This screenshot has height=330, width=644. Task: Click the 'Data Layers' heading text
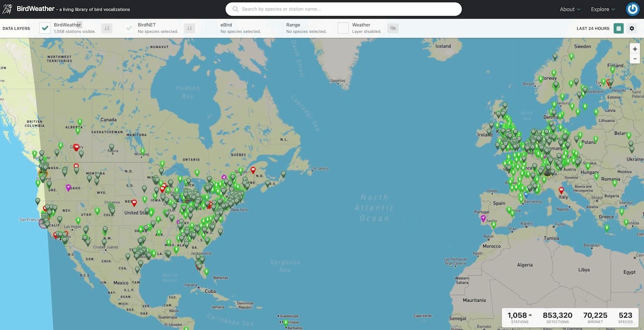tap(16, 29)
